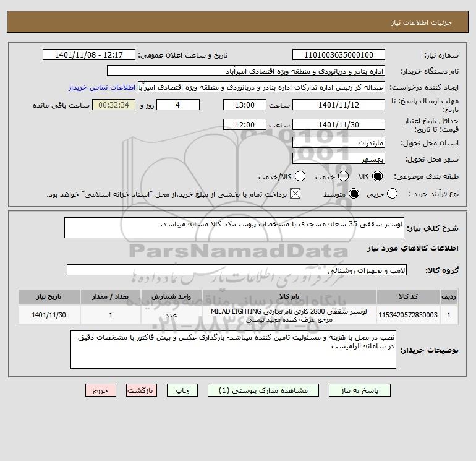
Task: Click the remaining time field 00:32:34
Action: pyautogui.click(x=114, y=105)
